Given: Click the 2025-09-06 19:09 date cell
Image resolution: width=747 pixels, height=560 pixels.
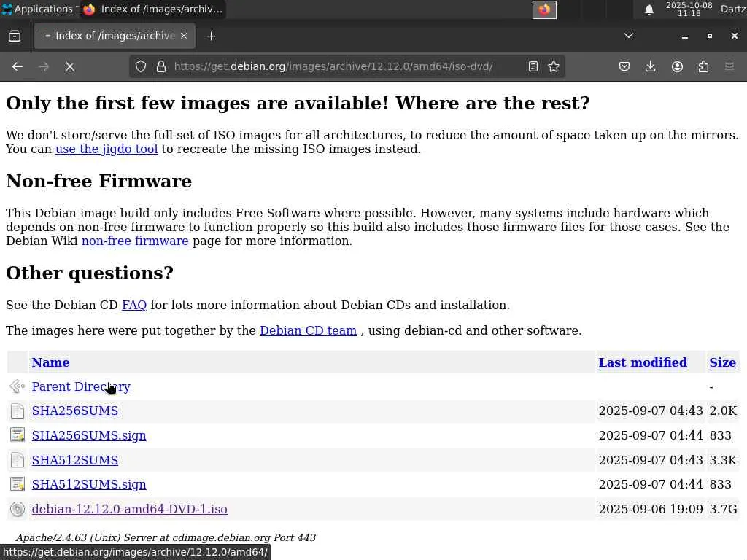Looking at the screenshot, I should tap(650, 509).
